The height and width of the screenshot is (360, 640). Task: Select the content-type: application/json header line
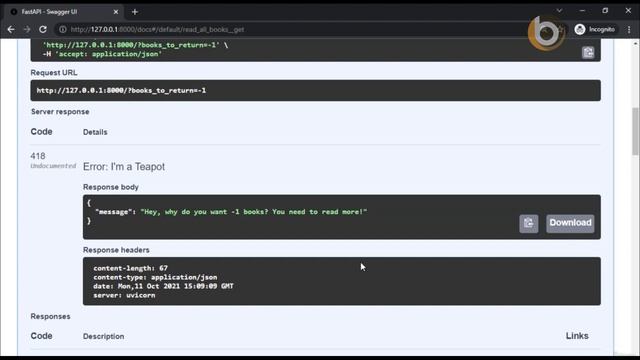(x=155, y=277)
